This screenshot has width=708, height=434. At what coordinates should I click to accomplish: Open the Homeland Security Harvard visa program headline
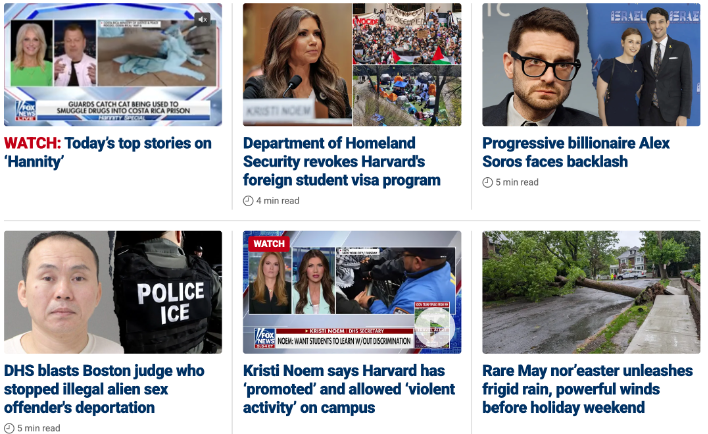click(x=342, y=162)
